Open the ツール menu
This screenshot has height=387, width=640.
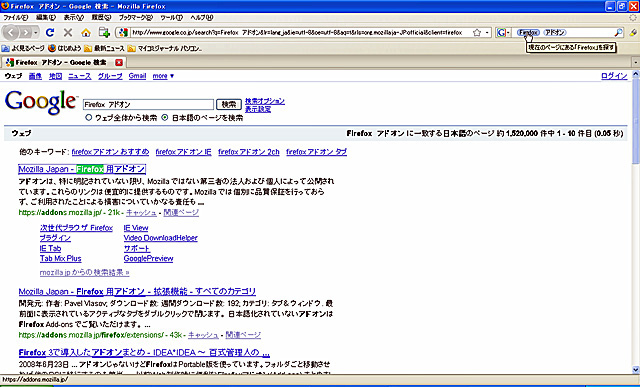coord(171,18)
